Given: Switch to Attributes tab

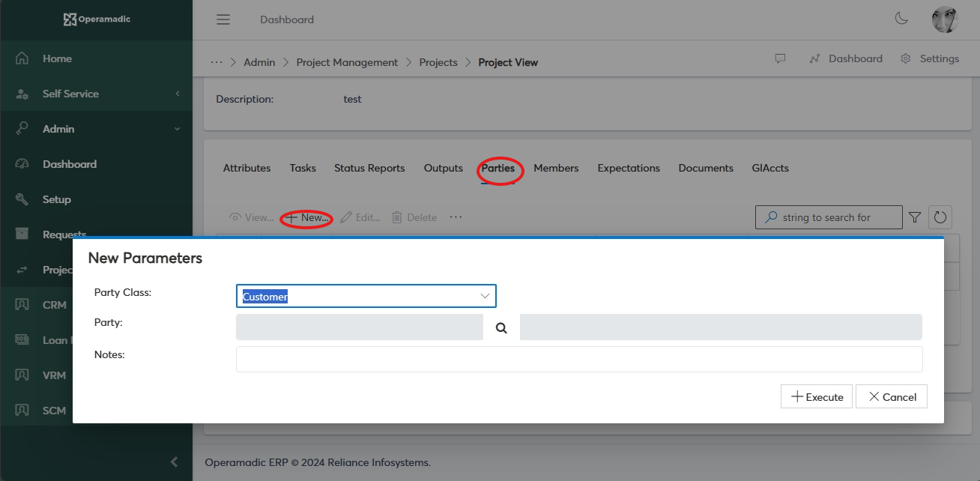Looking at the screenshot, I should coord(246,168).
